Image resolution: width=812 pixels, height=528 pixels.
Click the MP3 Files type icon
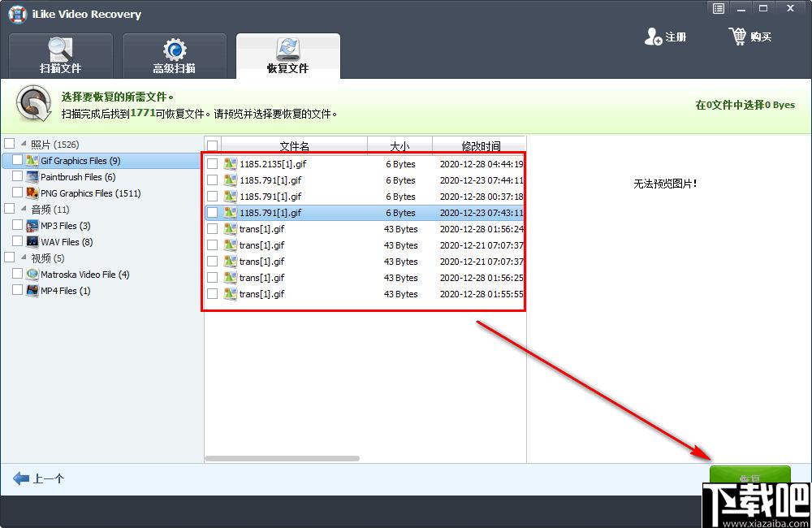32,225
